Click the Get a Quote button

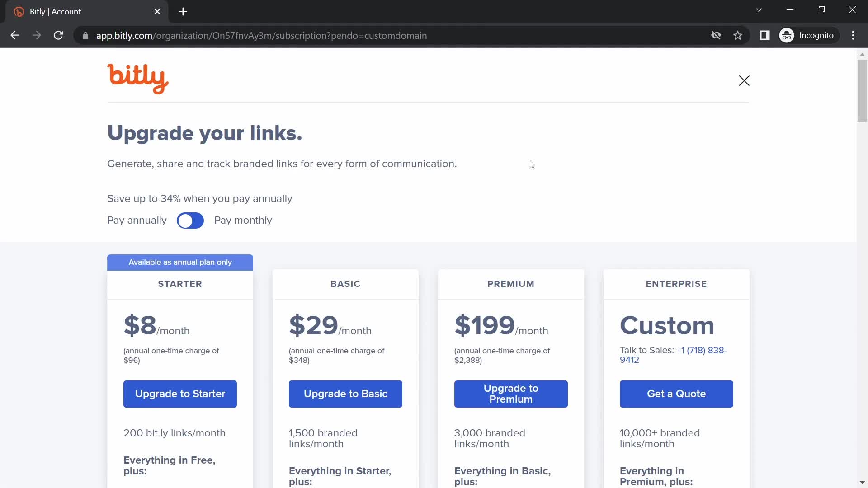(x=676, y=394)
